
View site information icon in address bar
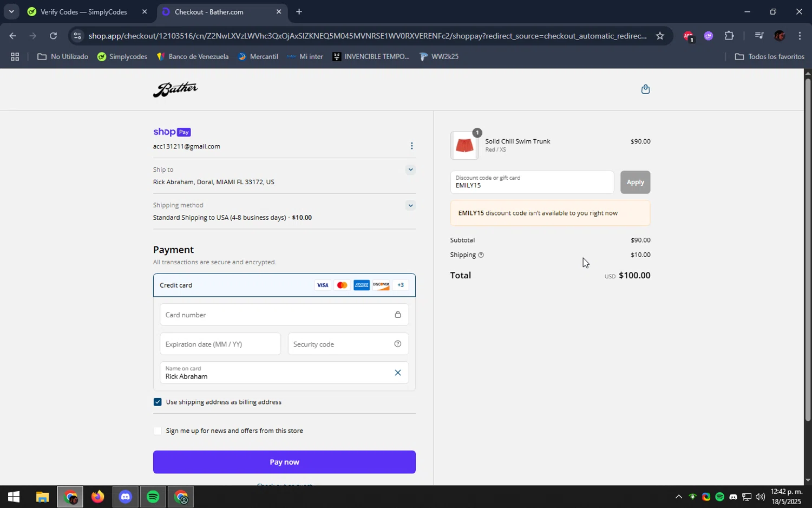[x=77, y=36]
